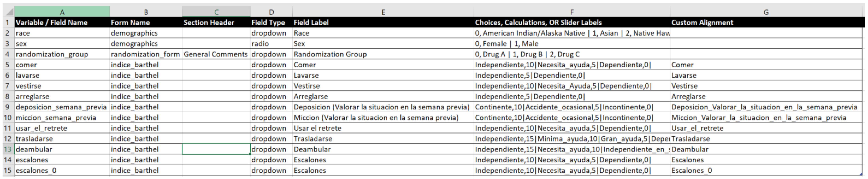The image size is (868, 179).
Task: Click 'Choices, Calculations, OR Slider Labels' header cell
Action: (x=572, y=23)
